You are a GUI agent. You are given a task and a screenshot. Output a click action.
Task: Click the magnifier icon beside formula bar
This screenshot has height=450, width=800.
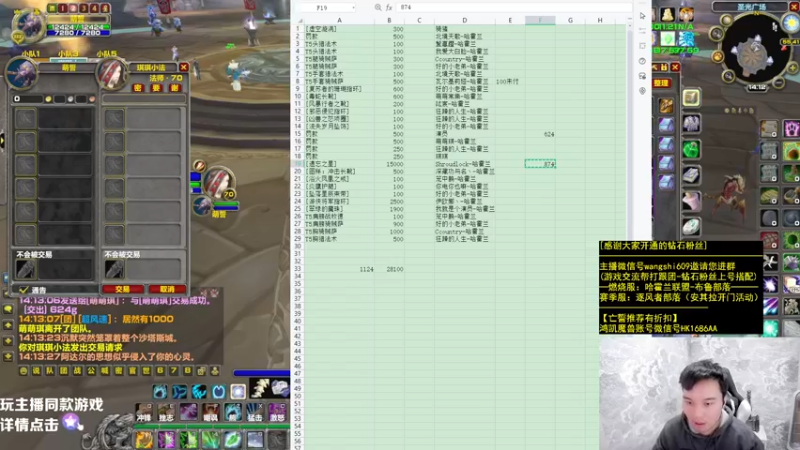pyautogui.click(x=378, y=7)
